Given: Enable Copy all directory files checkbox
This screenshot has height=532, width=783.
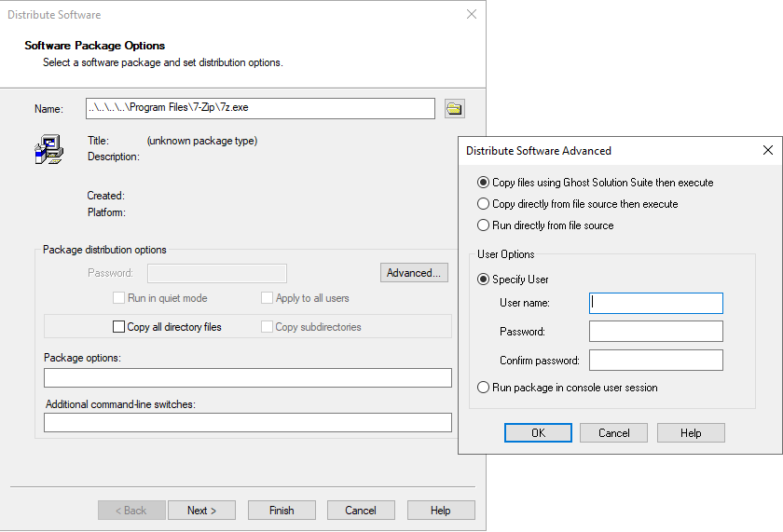Looking at the screenshot, I should tap(118, 327).
